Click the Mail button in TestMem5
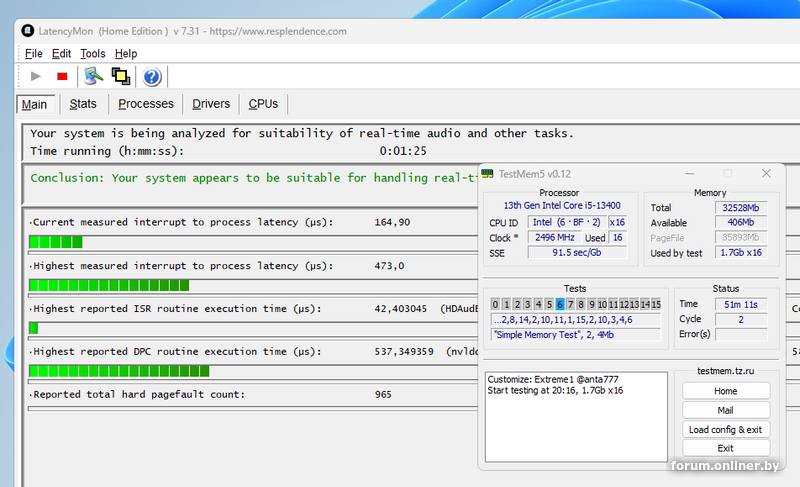Screen dimensions: 800x487 coord(725,410)
